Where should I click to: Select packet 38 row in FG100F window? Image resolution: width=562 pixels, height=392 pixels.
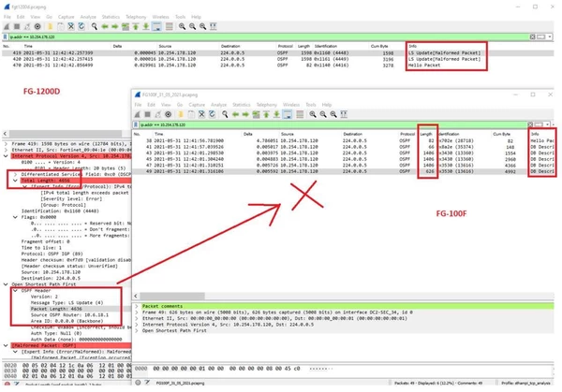(344, 140)
